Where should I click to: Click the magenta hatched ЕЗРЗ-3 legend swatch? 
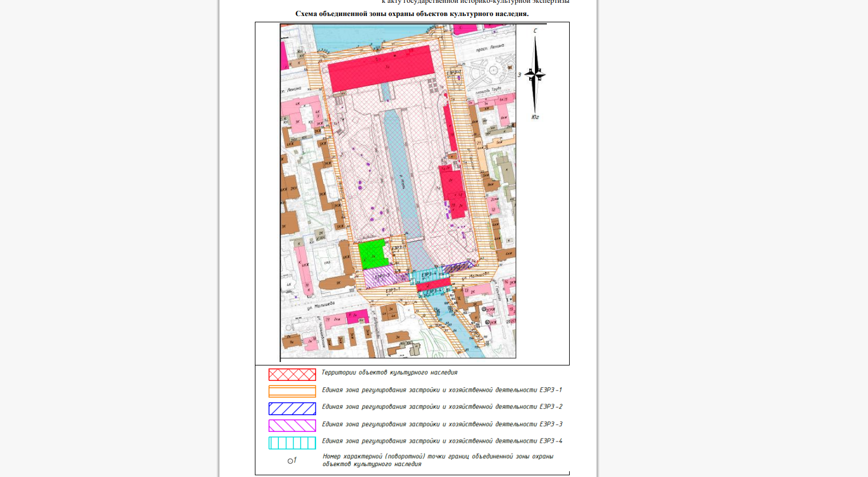(292, 426)
